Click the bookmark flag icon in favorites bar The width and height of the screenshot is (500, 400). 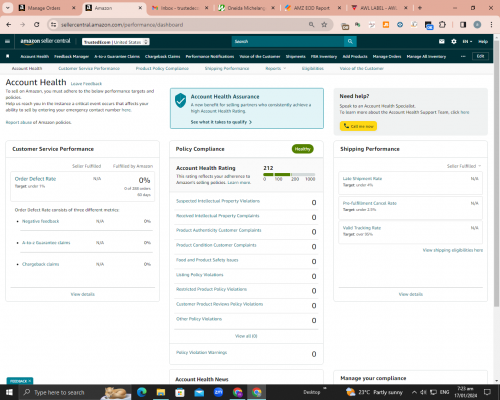click(8, 56)
